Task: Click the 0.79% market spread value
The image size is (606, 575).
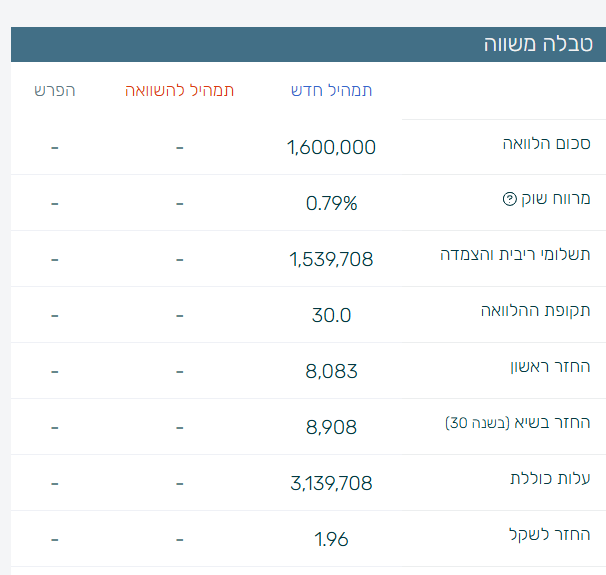Action: click(x=331, y=203)
